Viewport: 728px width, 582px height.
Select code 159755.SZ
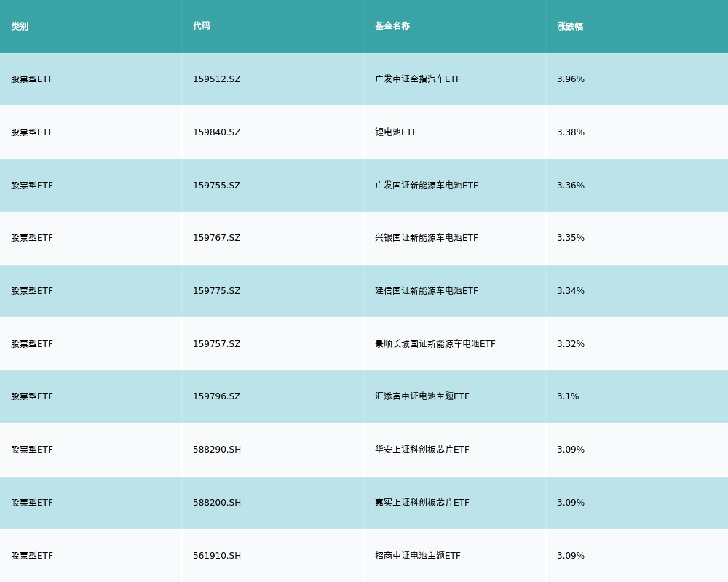(x=217, y=186)
